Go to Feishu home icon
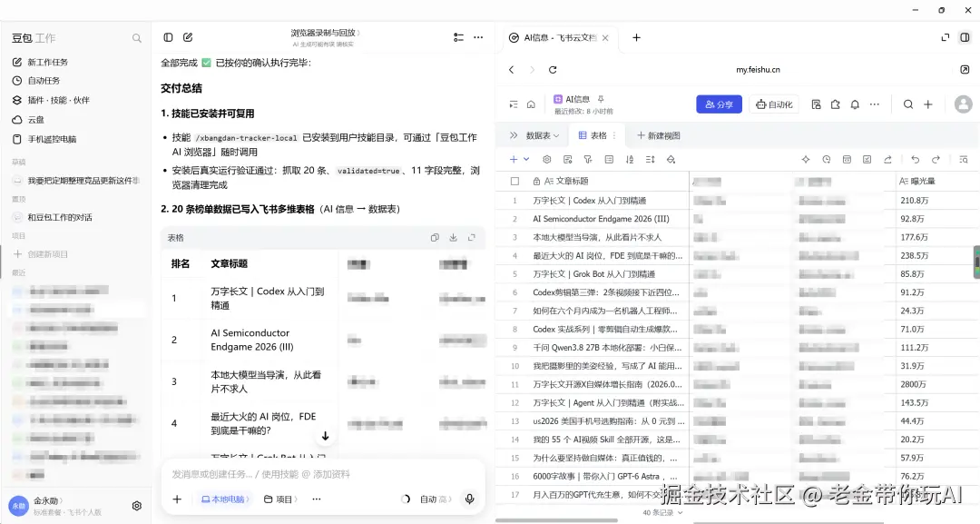The image size is (980, 524). point(531,104)
